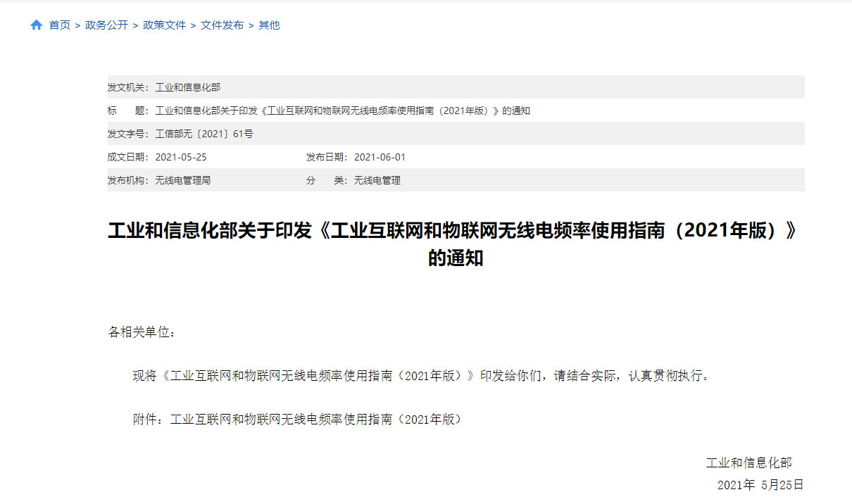The height and width of the screenshot is (504, 852).
Task: Click signature 工业和信息化部 at bottom right
Action: pyautogui.click(x=748, y=462)
